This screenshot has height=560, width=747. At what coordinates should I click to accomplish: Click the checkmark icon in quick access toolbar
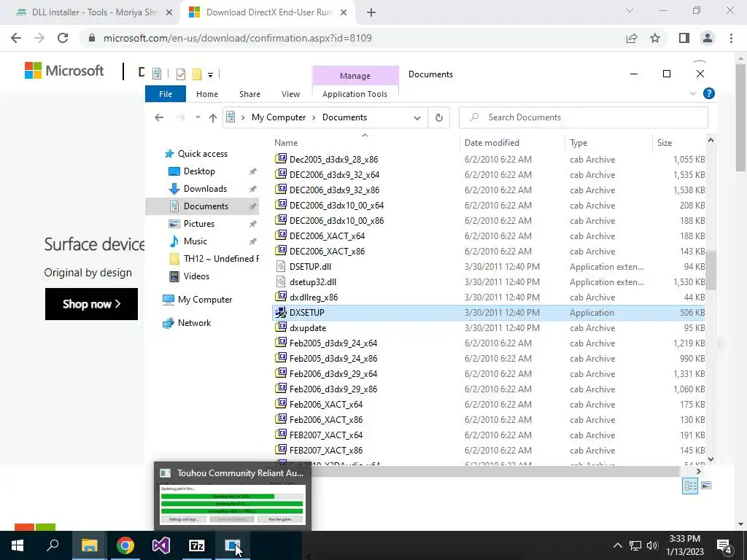pyautogui.click(x=181, y=74)
